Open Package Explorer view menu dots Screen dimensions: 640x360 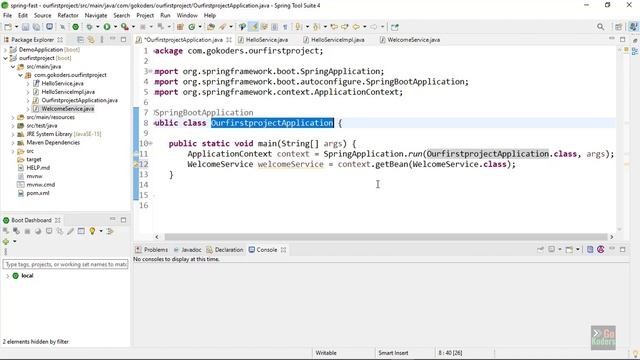102,40
